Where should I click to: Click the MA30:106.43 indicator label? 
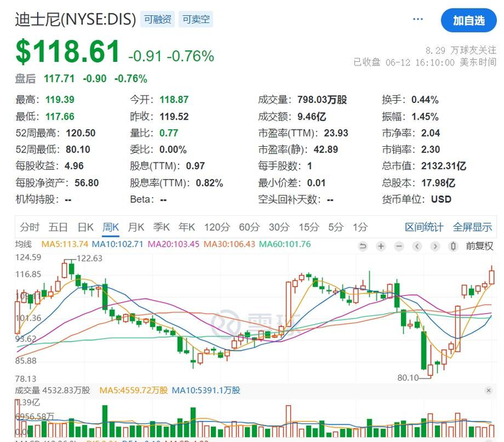click(230, 244)
